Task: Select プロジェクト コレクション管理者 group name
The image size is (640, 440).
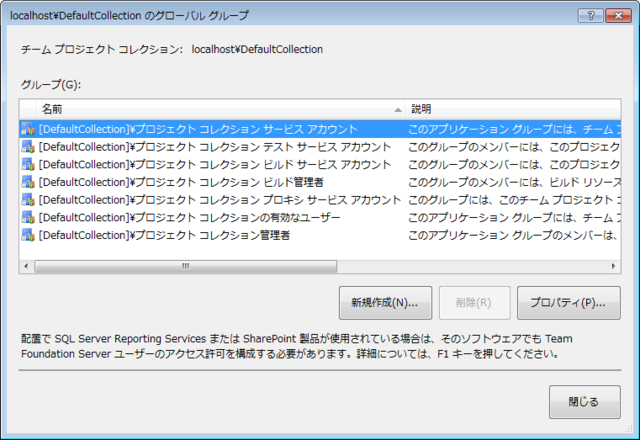Action: tap(164, 235)
